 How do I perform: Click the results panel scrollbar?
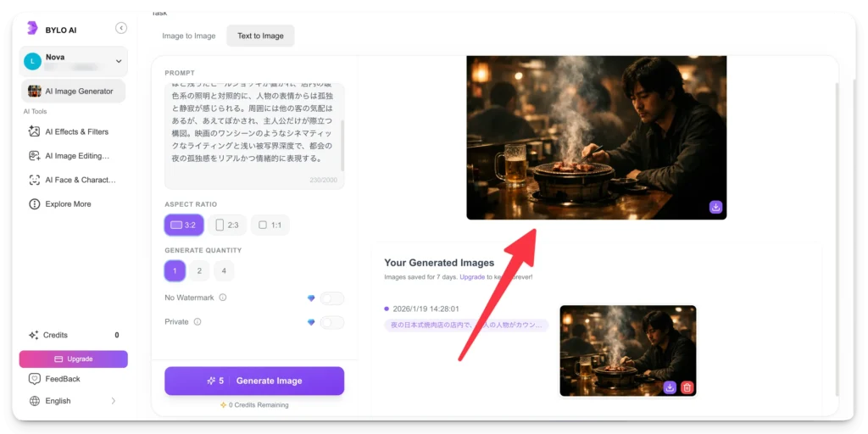[x=837, y=239]
